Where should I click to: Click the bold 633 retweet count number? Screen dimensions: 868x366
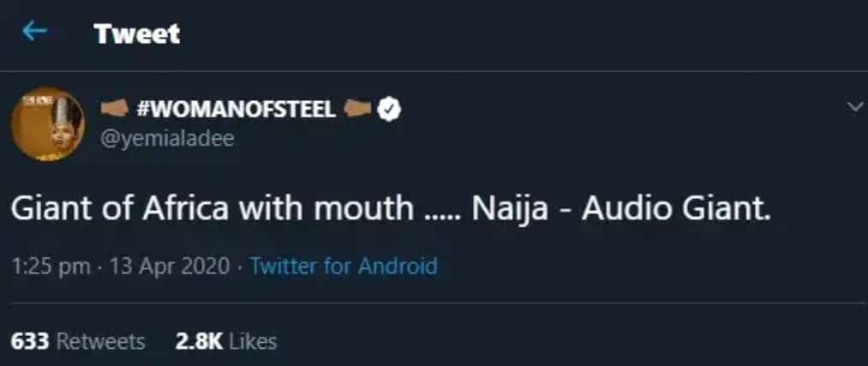30,341
